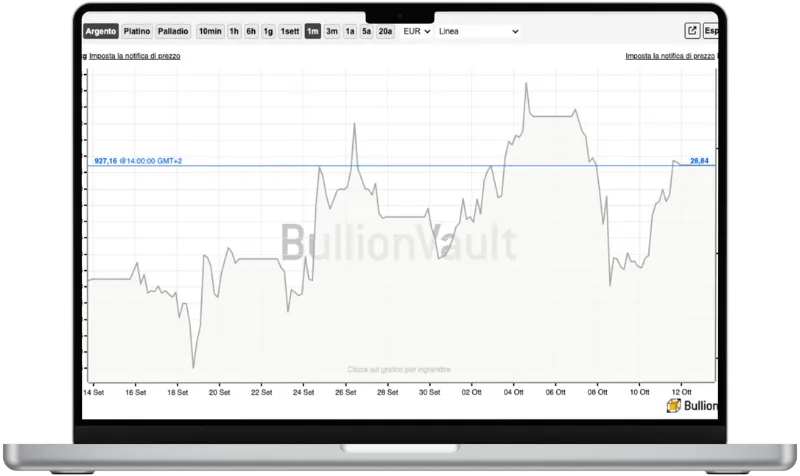Viewport: 800px width, 476px height.
Task: Click the 927,16 @14:00:00 GMT+2 label
Action: (x=138, y=161)
